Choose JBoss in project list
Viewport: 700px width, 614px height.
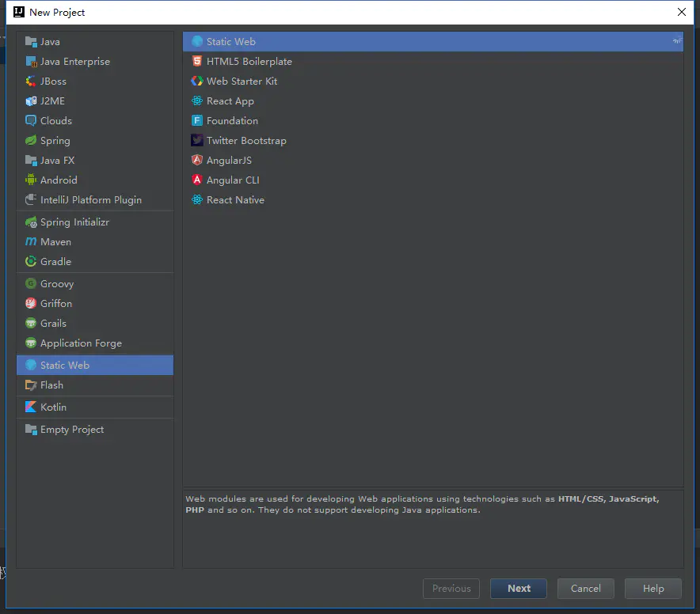(53, 81)
